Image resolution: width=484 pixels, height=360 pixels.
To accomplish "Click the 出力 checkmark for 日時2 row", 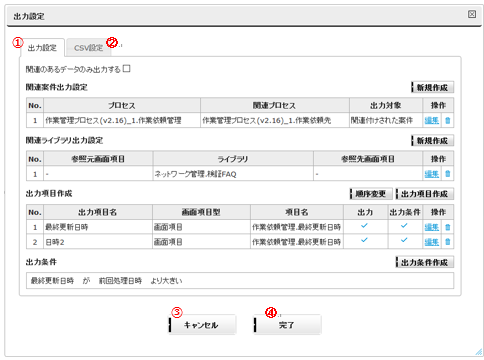I will pos(364,240).
